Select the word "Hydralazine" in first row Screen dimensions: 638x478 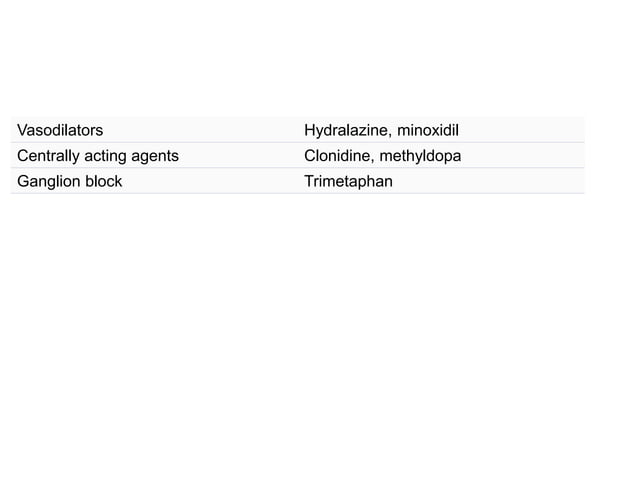pyautogui.click(x=343, y=131)
